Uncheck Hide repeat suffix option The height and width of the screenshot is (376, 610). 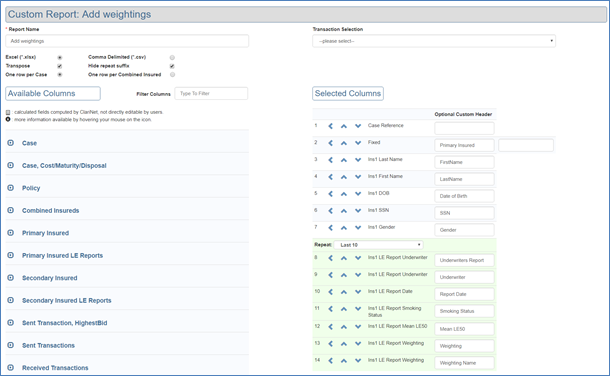tap(172, 66)
